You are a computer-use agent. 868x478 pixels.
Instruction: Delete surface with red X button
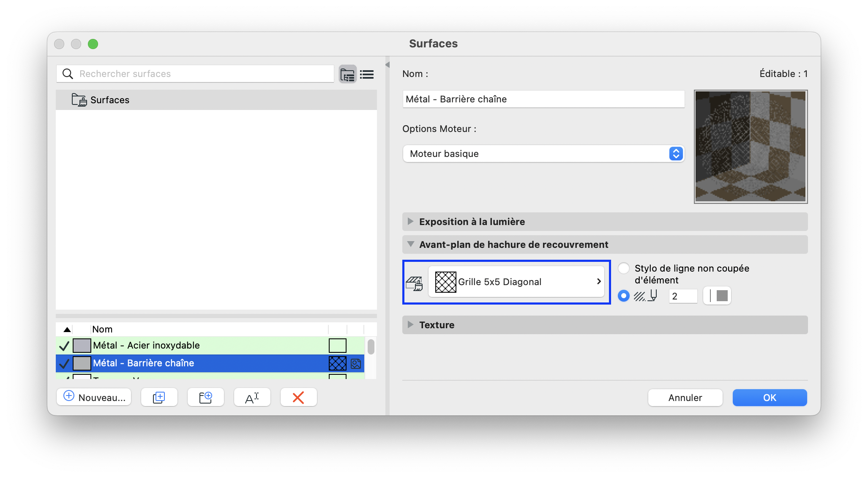pos(298,397)
